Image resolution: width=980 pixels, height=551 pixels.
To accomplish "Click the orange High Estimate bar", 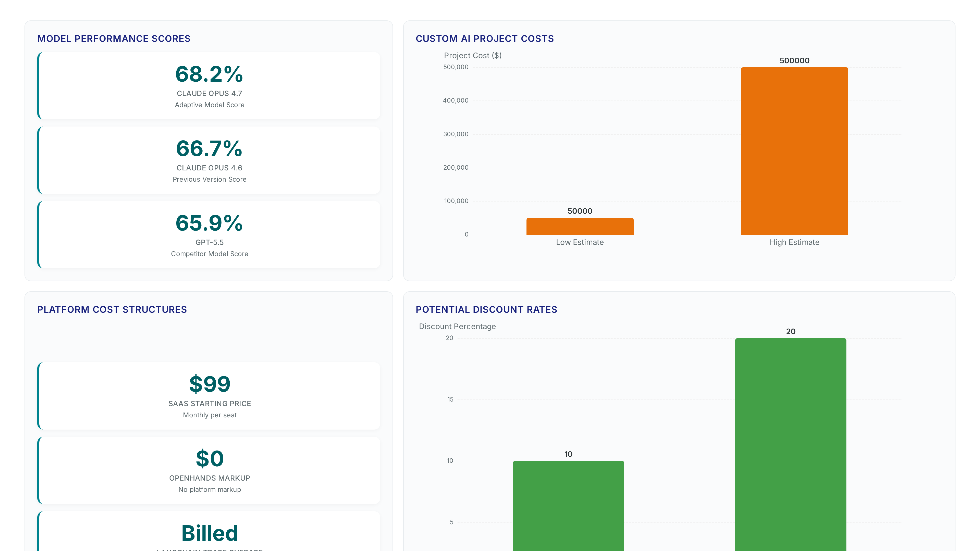I will click(794, 151).
